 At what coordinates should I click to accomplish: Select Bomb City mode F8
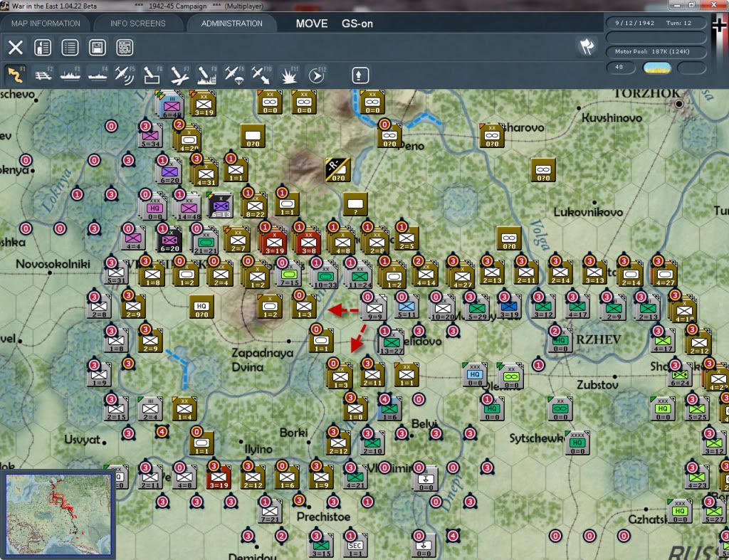coord(206,75)
